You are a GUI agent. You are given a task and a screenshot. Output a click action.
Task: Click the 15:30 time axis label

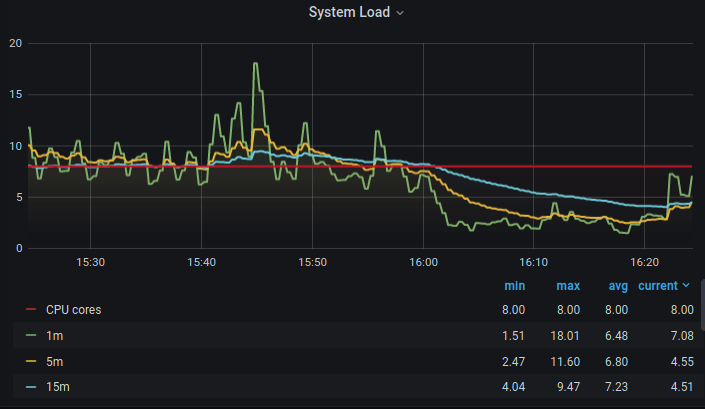pyautogui.click(x=91, y=262)
